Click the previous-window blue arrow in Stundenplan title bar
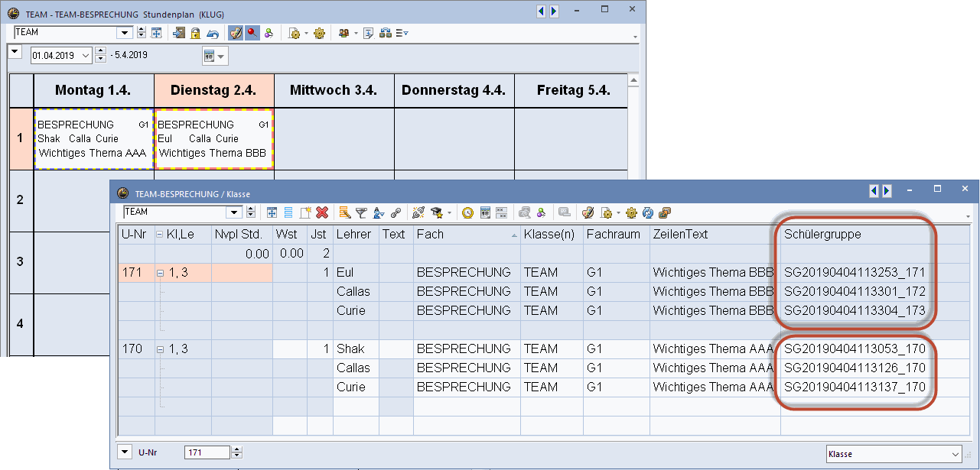980x470 pixels. pyautogui.click(x=541, y=11)
